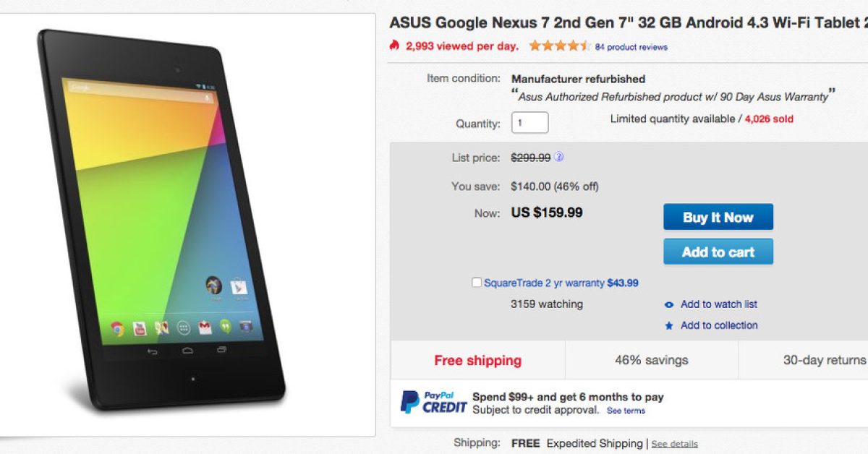This screenshot has width=868, height=454.
Task: Click the Gmail icon on tablet screen
Action: pyautogui.click(x=205, y=327)
